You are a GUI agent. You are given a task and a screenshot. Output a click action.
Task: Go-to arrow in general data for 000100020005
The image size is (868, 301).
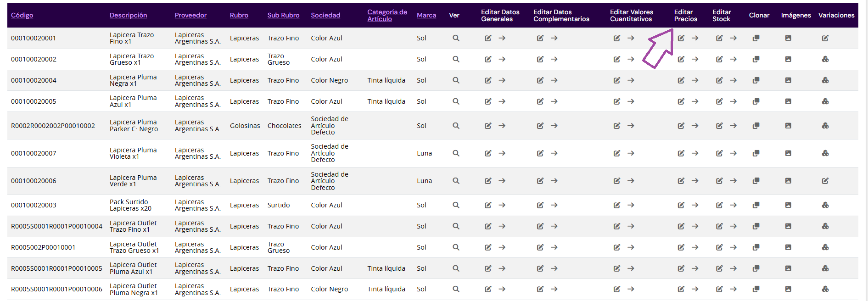pyautogui.click(x=502, y=101)
